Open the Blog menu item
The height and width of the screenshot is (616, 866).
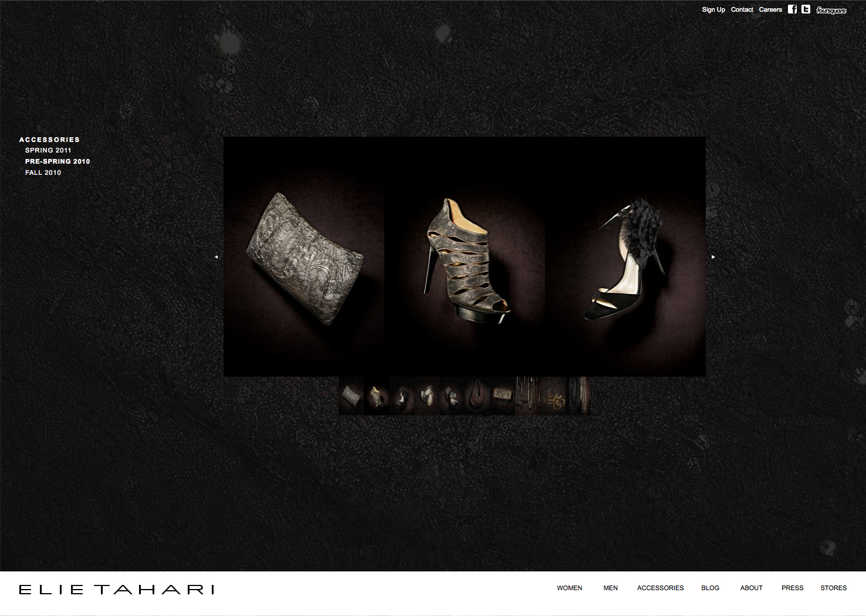(x=711, y=588)
